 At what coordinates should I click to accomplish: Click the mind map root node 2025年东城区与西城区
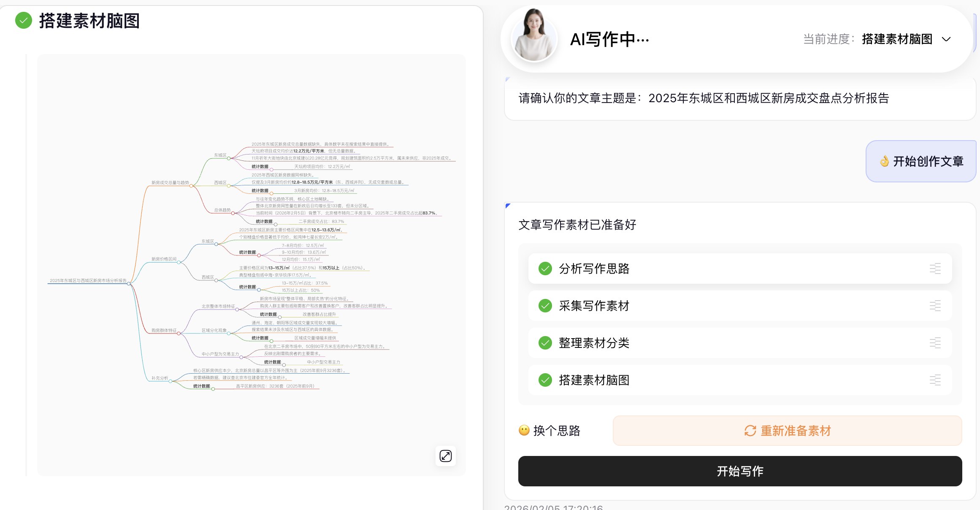[88, 280]
